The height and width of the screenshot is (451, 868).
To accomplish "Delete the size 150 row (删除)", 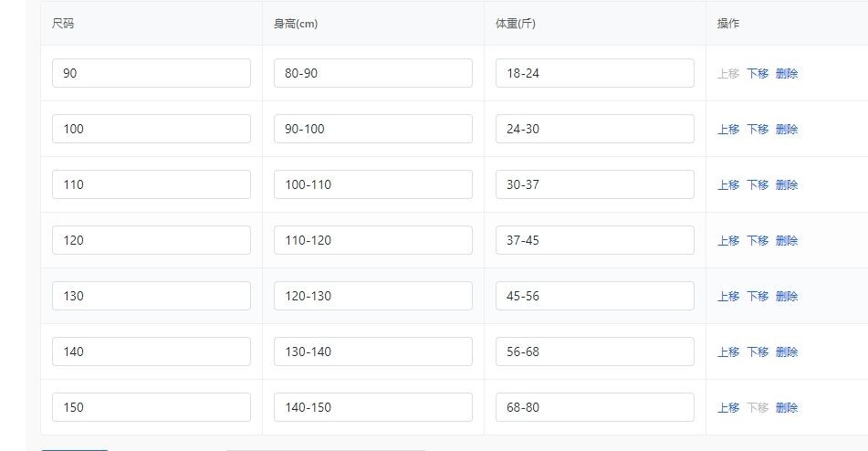I will (x=787, y=408).
